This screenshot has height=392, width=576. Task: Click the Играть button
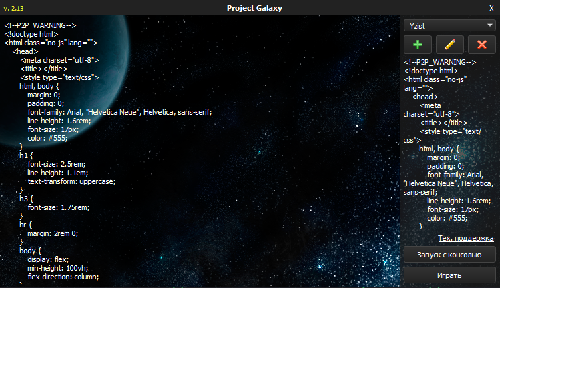coord(450,275)
